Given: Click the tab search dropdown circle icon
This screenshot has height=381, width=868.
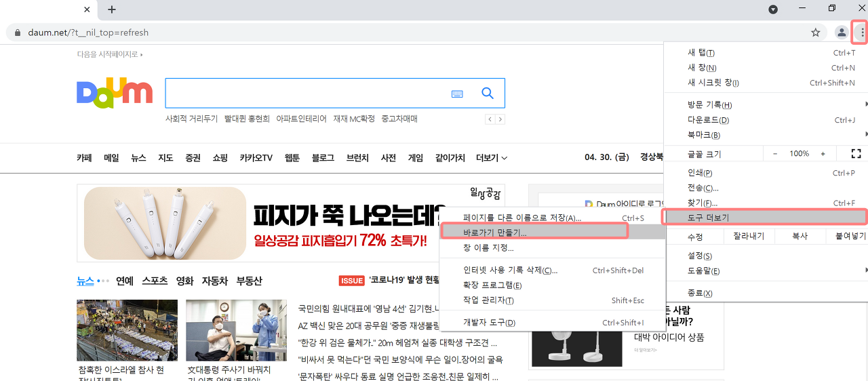Looking at the screenshot, I should (773, 9).
